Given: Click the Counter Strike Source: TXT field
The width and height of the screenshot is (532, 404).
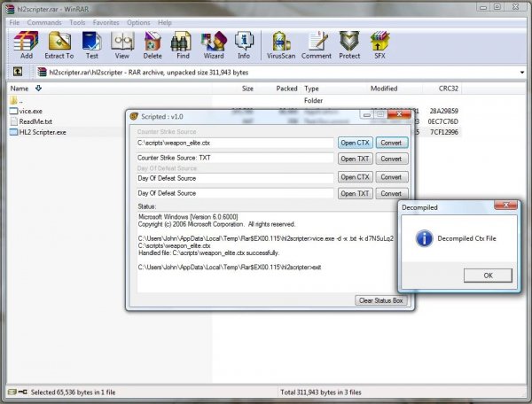Looking at the screenshot, I should coord(235,158).
